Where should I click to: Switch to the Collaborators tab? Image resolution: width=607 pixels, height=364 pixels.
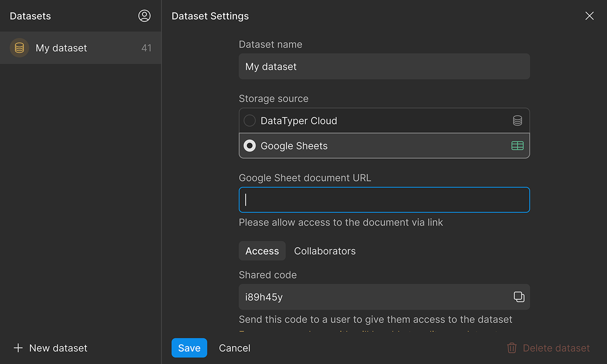325,251
